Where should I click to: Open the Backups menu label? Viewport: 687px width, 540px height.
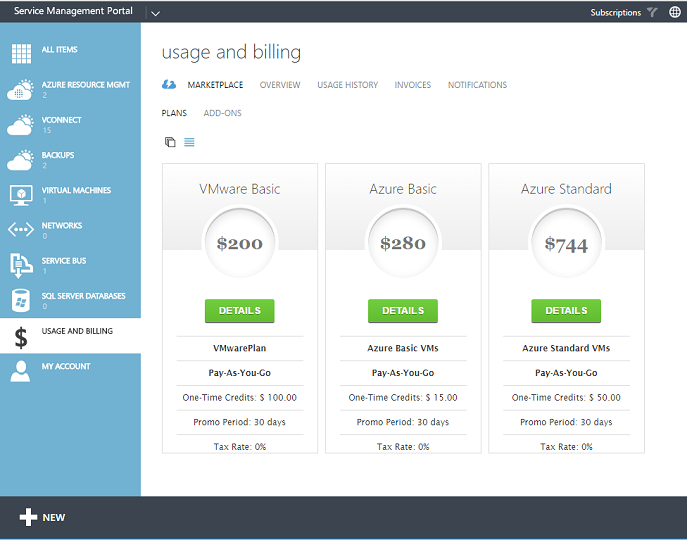pos(58,155)
